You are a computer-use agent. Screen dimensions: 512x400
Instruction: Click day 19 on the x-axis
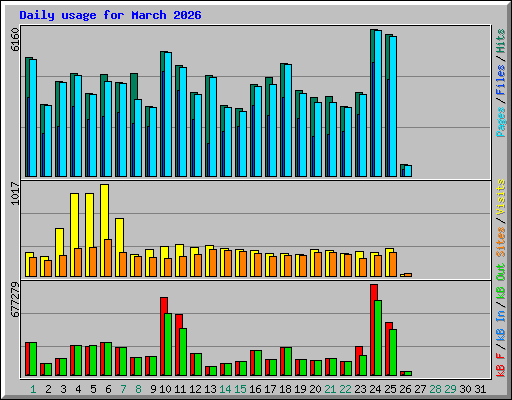coord(300,389)
